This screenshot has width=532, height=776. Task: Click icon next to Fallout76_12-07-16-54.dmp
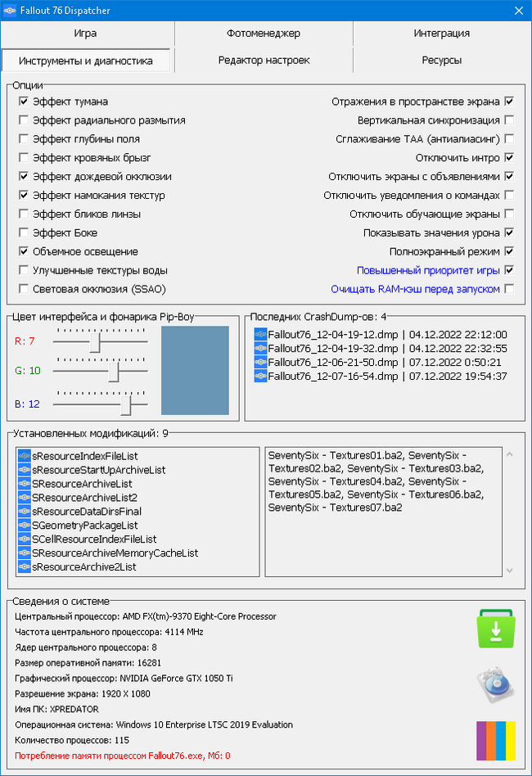(260, 376)
